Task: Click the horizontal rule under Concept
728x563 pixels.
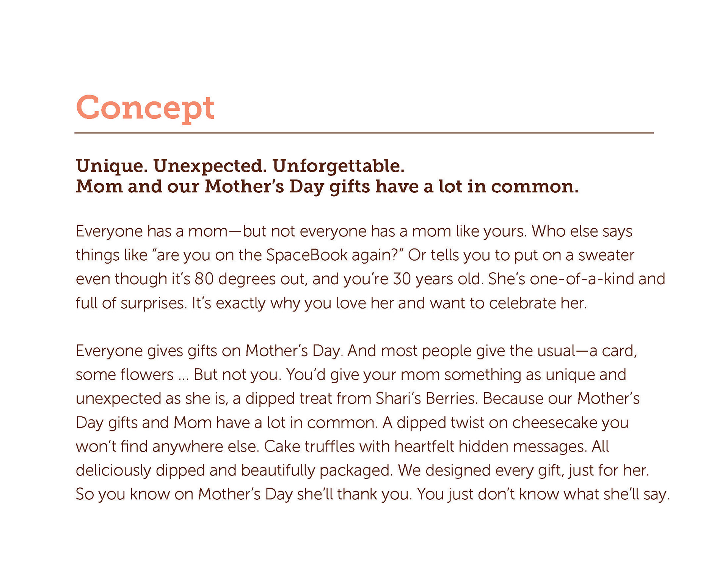Action: coord(364,133)
